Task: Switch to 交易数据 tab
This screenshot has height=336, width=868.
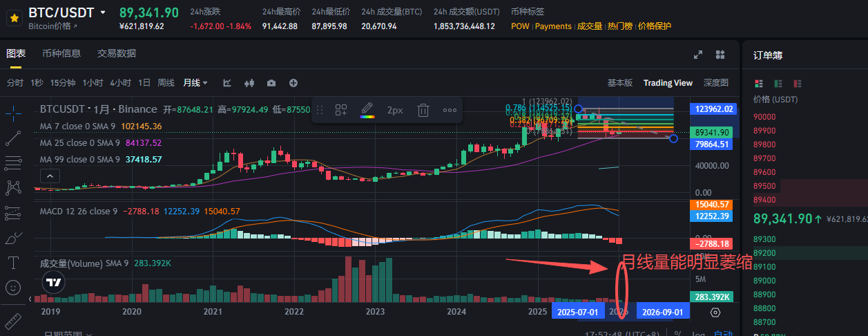Action: [x=117, y=53]
